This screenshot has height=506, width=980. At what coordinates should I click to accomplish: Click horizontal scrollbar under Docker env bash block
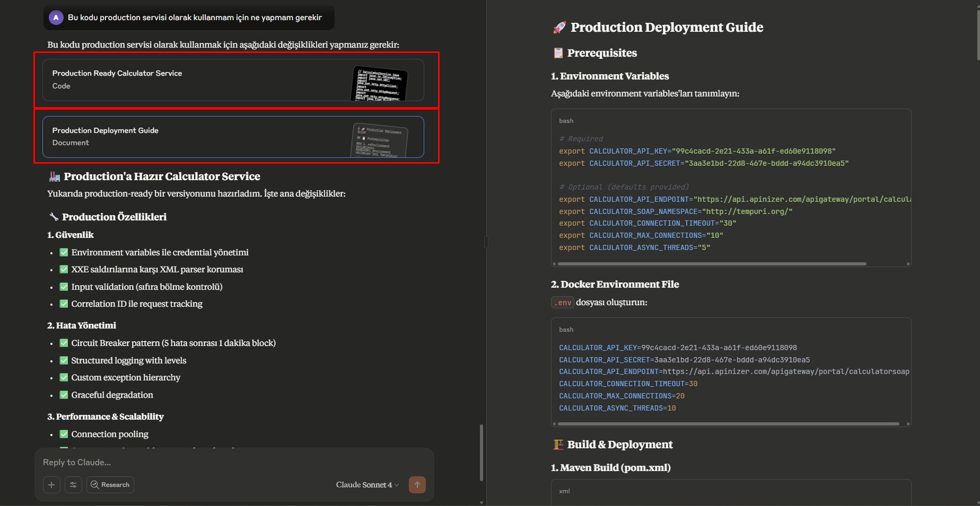[x=728, y=424]
